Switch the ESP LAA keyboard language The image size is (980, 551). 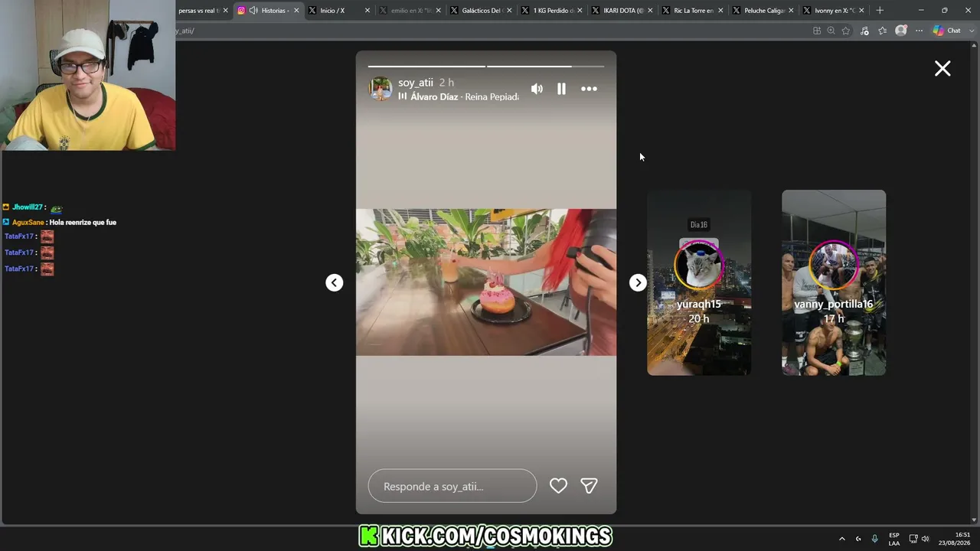(x=894, y=539)
